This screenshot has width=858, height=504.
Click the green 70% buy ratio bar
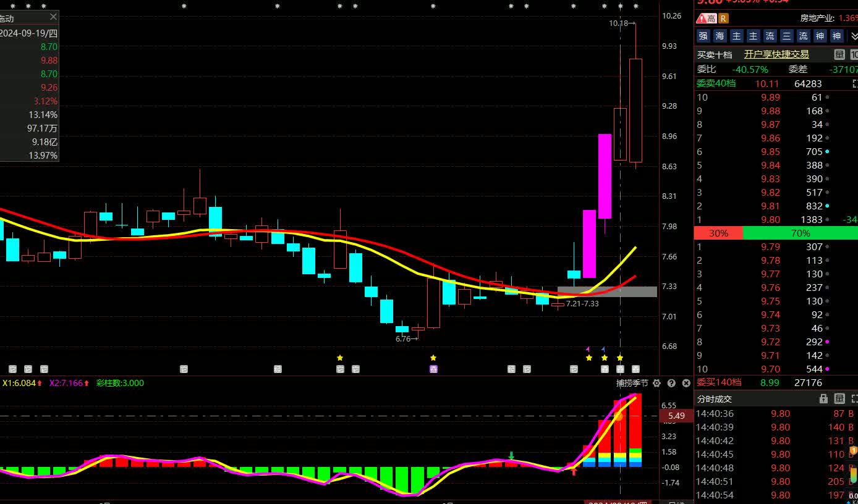(801, 233)
